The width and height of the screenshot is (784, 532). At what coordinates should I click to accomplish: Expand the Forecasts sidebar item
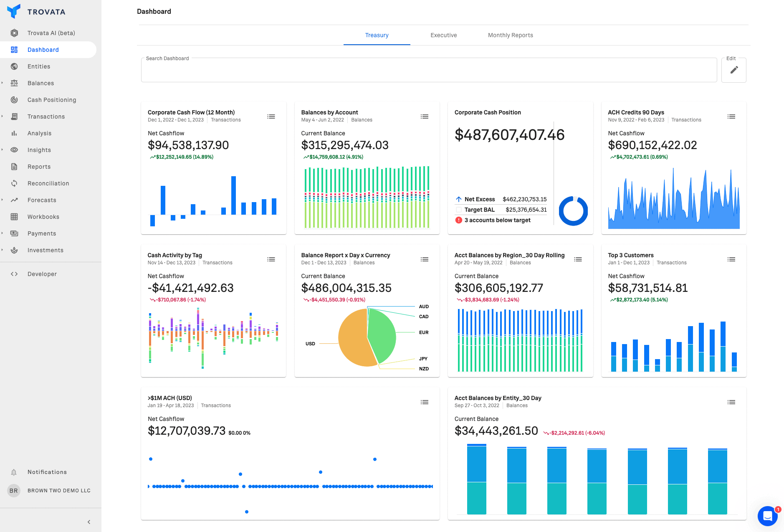(x=3, y=200)
